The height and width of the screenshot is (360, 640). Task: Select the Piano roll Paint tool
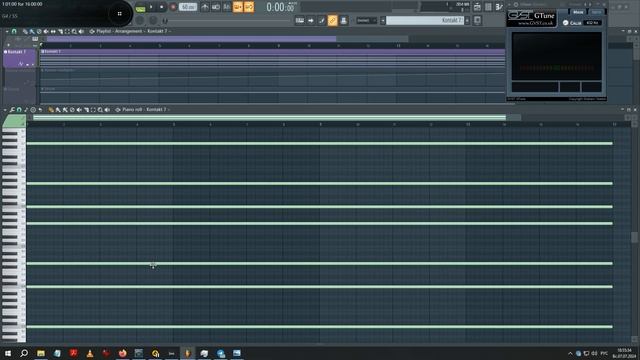click(x=58, y=110)
